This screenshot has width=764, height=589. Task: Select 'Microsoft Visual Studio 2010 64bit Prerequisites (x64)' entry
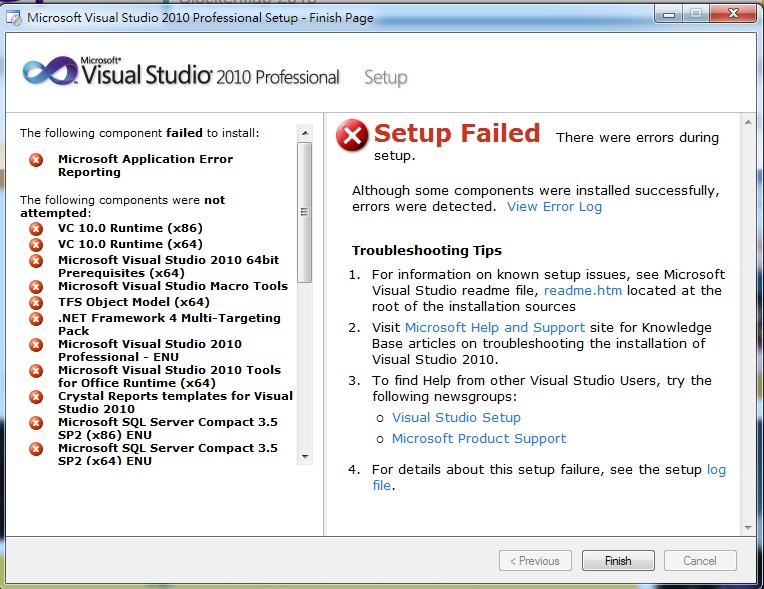pos(169,266)
